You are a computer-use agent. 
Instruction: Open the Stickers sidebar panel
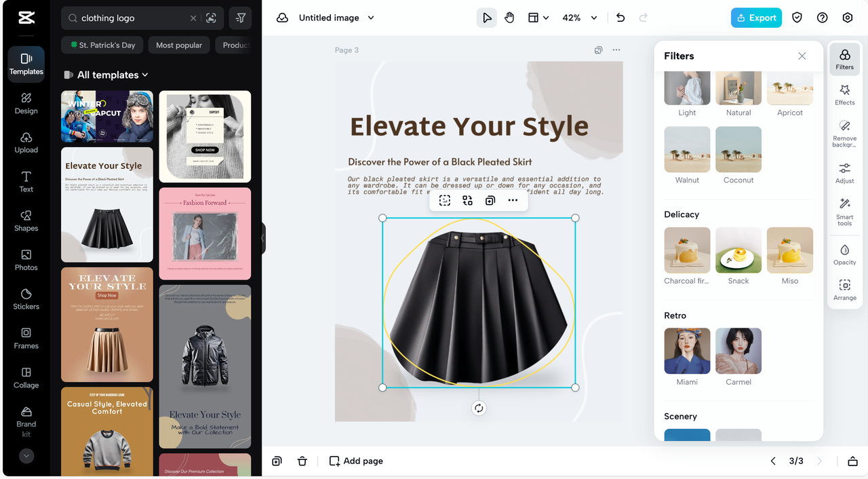[x=26, y=299]
